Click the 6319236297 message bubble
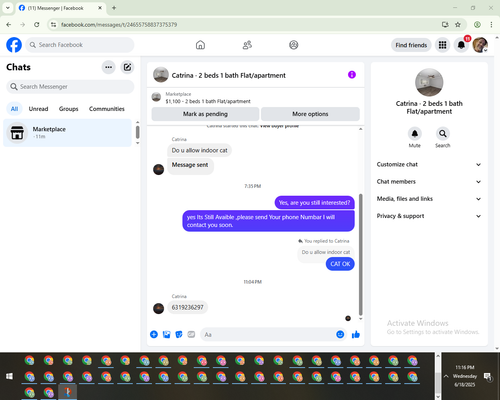 187,307
